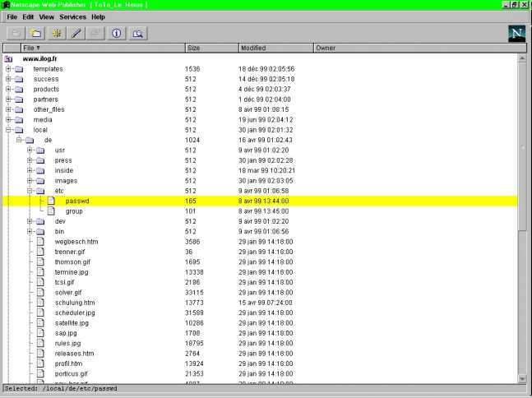Click the folder icon next to images
Image resolution: width=532 pixels, height=398 pixels.
click(40, 181)
